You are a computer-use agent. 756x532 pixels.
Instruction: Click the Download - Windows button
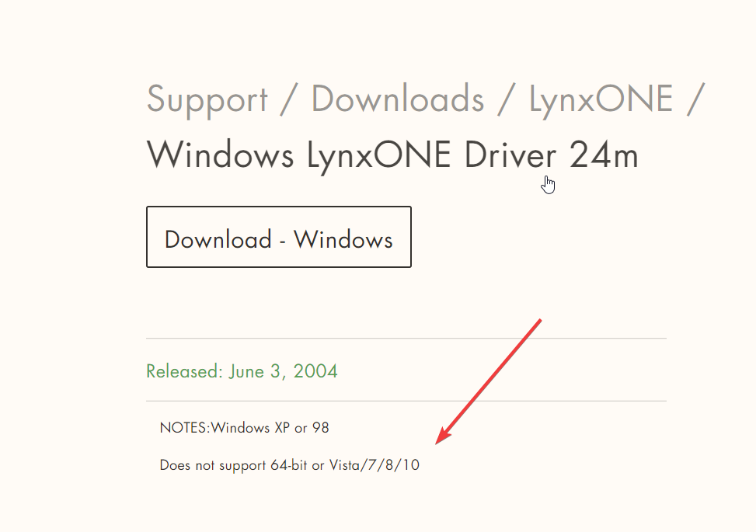[279, 237]
